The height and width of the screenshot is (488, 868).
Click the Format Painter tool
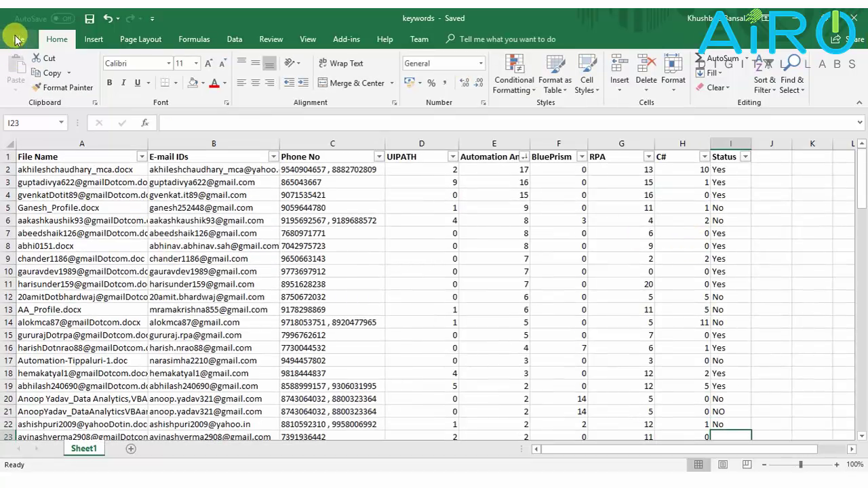coord(62,87)
